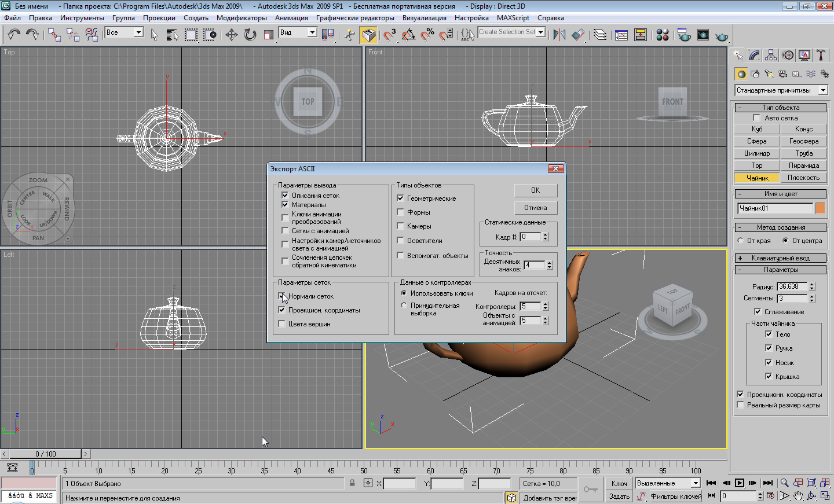
Task: Select the Move tool in toolbar
Action: coord(231,35)
